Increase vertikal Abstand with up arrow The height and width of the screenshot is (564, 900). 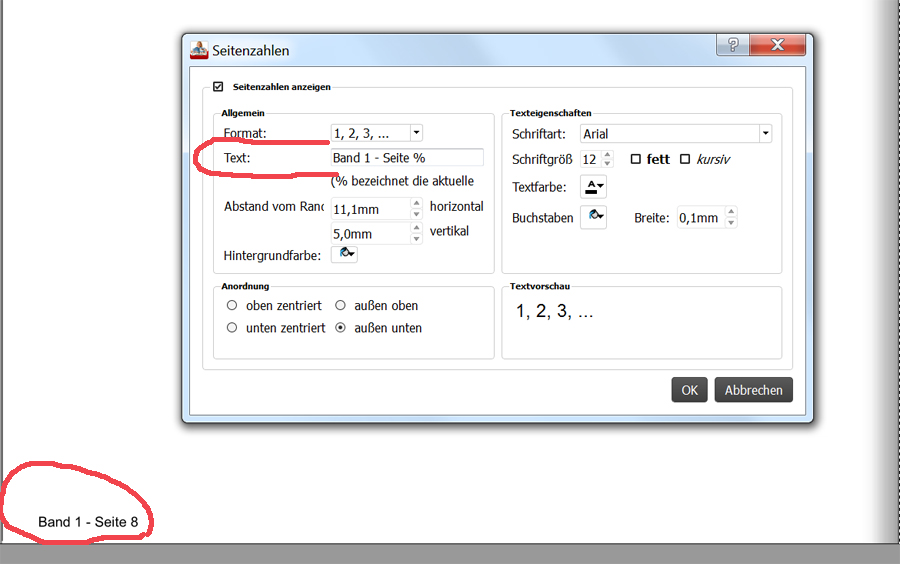(x=417, y=228)
